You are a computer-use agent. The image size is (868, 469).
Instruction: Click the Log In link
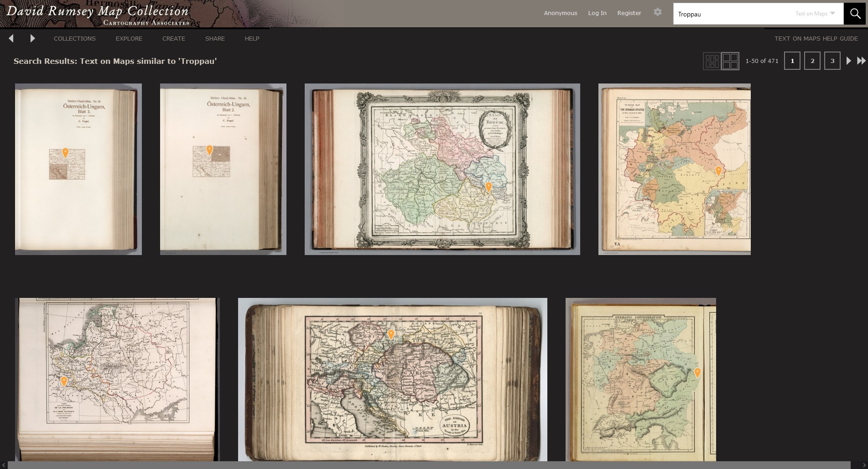tap(597, 13)
